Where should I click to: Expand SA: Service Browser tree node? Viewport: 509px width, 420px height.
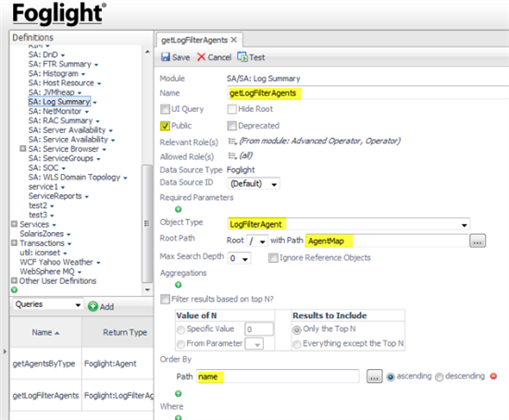(x=23, y=149)
